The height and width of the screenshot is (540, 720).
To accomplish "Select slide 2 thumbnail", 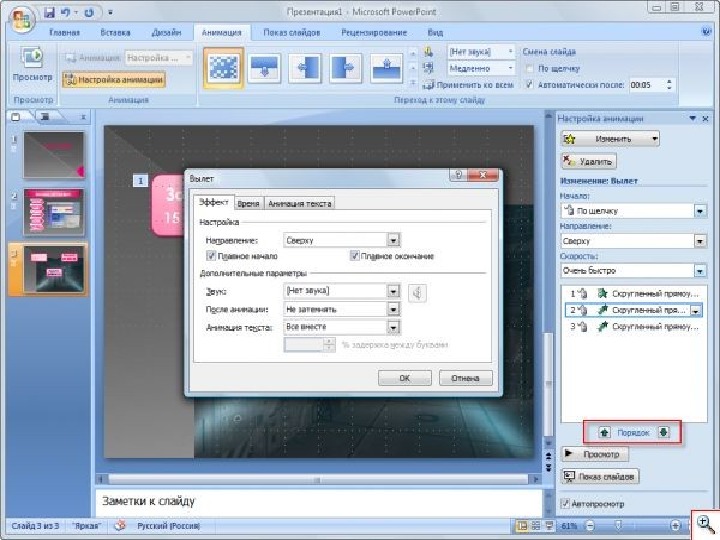I will [54, 212].
